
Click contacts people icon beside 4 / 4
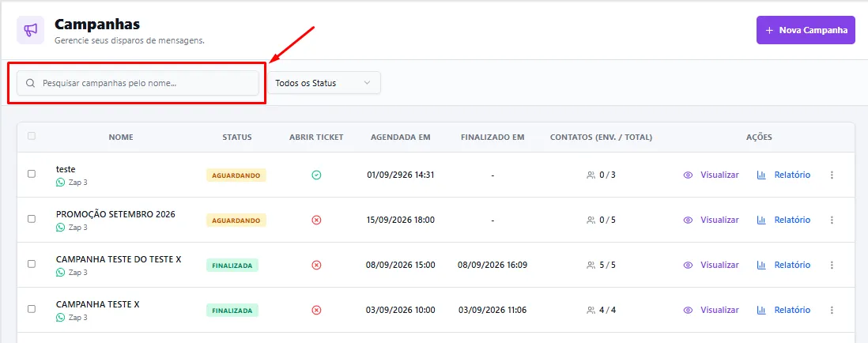591,311
